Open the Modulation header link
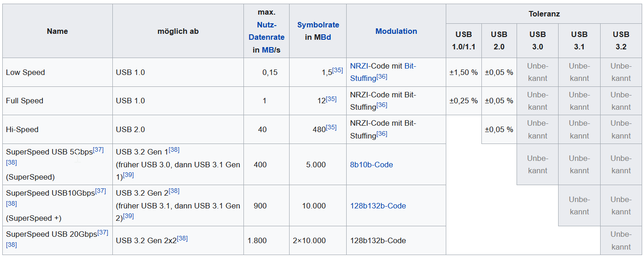644x261 pixels. (396, 31)
